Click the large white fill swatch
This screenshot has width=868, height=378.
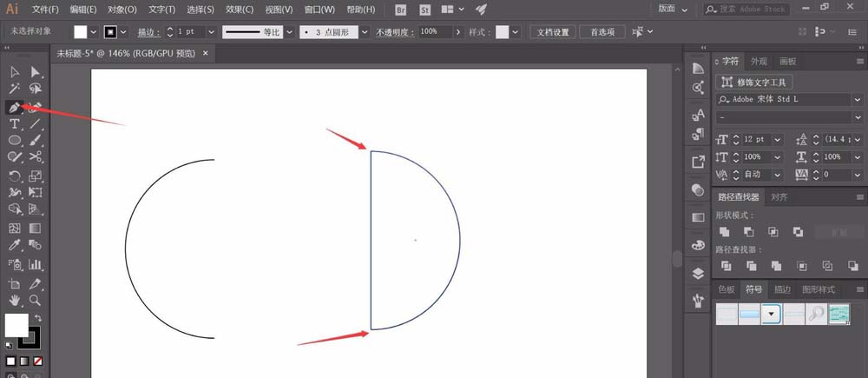pos(16,325)
